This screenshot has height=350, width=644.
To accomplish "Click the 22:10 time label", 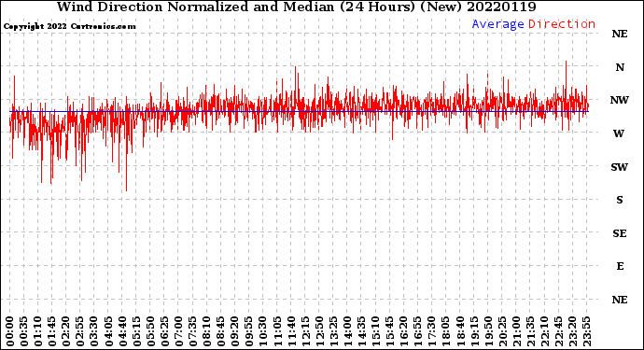I will [544, 331].
